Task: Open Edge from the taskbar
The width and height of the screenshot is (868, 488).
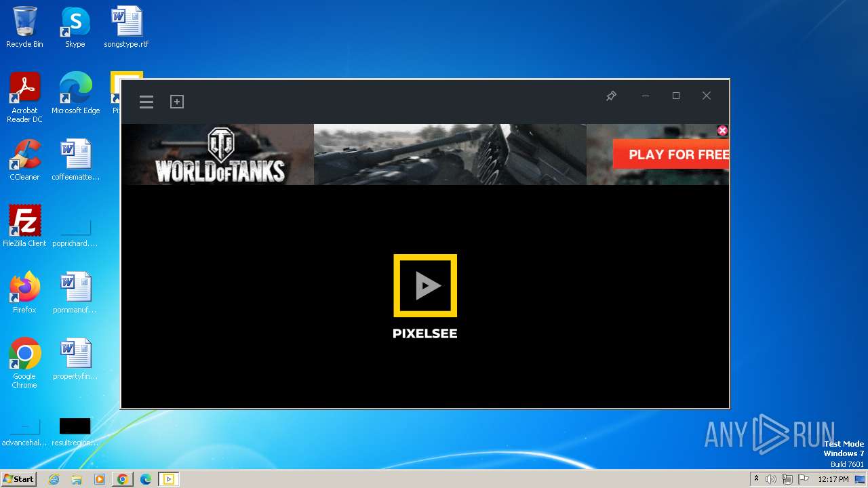Action: (x=146, y=479)
